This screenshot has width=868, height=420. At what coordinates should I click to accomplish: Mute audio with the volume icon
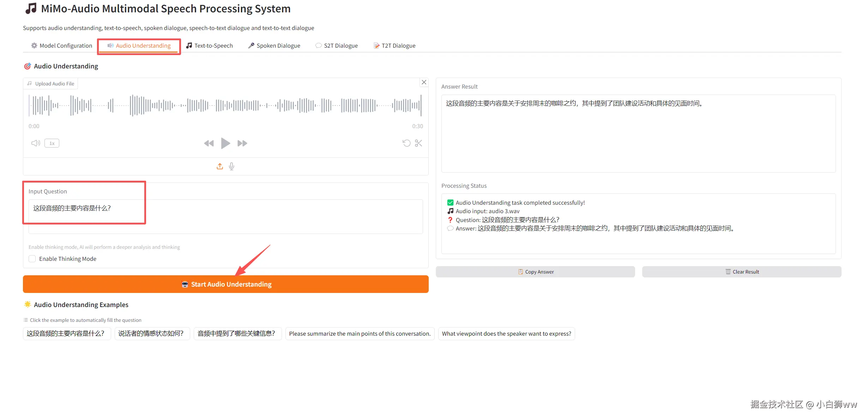pos(36,143)
